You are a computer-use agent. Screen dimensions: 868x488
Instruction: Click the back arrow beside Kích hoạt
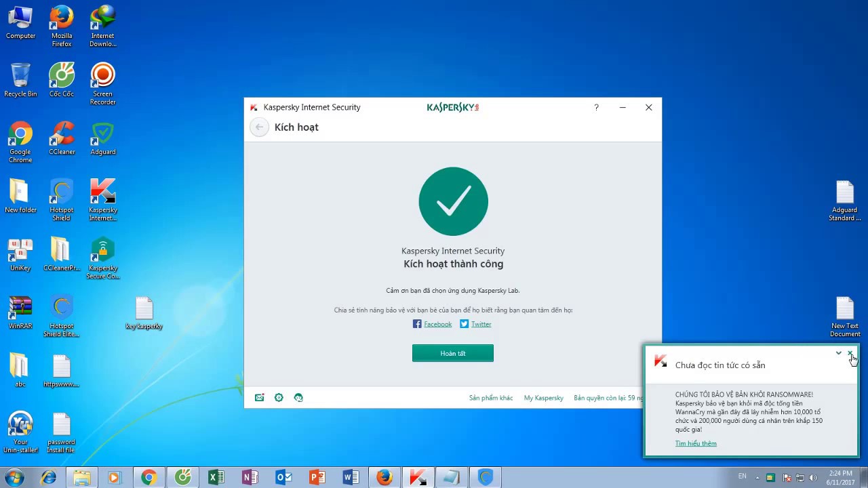(259, 127)
